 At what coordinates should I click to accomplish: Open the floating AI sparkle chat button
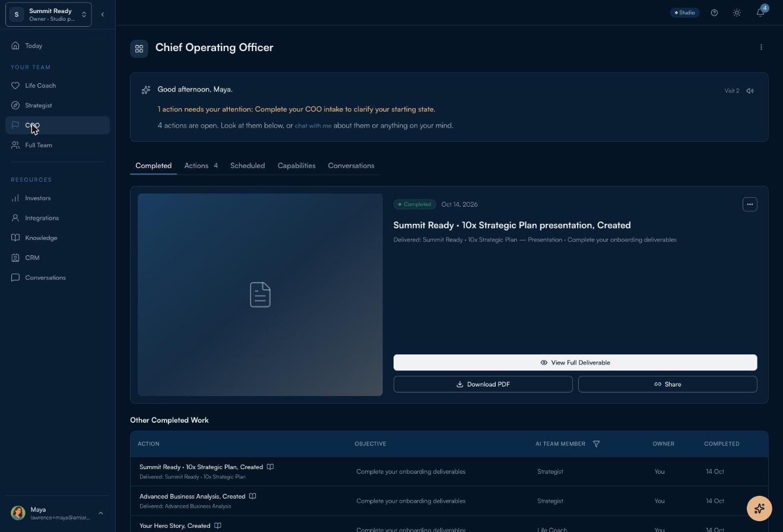(x=759, y=508)
